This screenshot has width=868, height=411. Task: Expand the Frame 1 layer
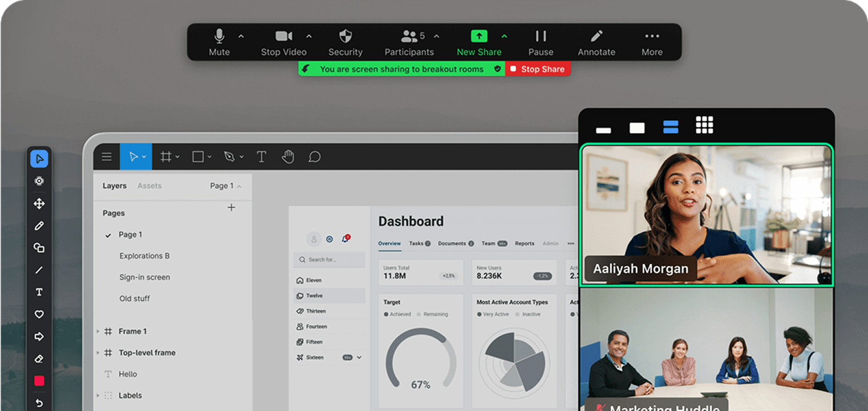coord(97,331)
